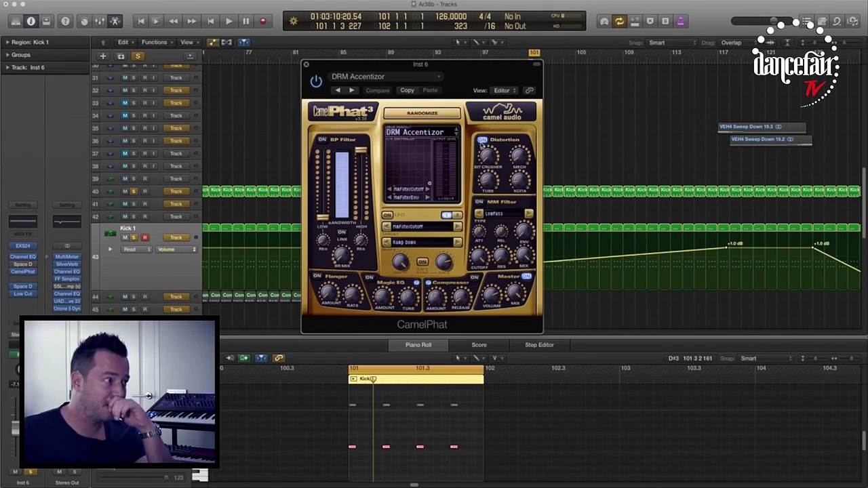The image size is (868, 488).
Task: Expand the Track: Inst 6 inspector section
Action: coord(7,67)
